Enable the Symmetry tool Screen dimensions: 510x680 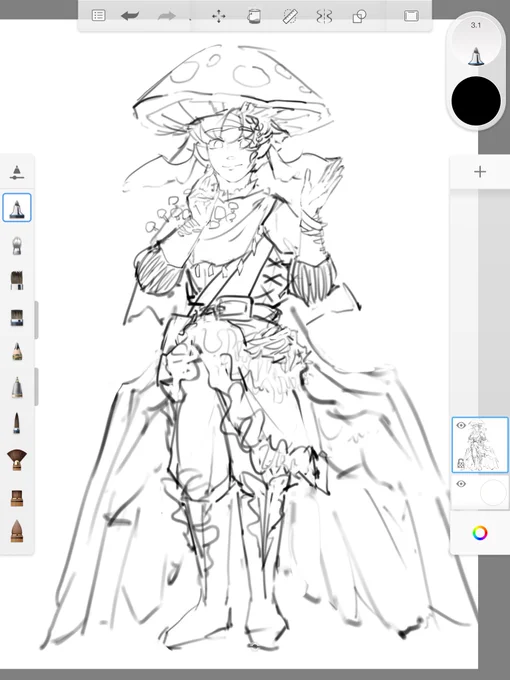coord(324,16)
